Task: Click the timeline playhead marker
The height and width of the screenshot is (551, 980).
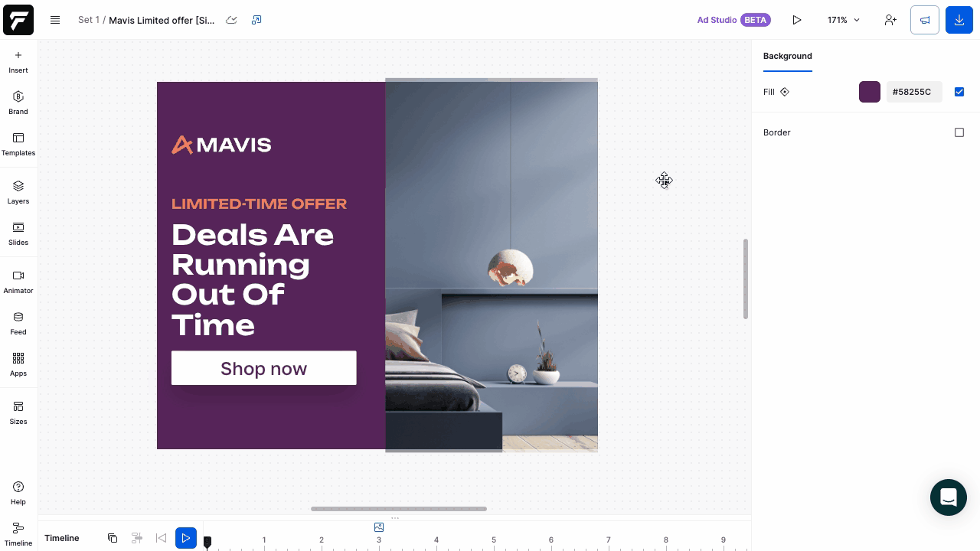Action: (x=207, y=542)
